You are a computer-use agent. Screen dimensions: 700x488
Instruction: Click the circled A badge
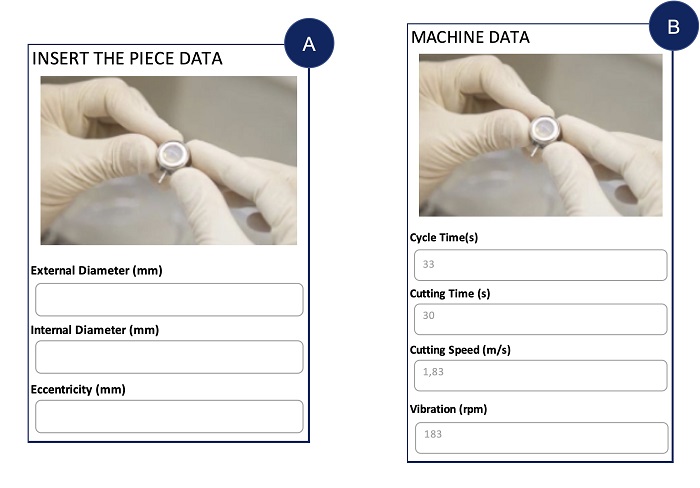pos(309,43)
